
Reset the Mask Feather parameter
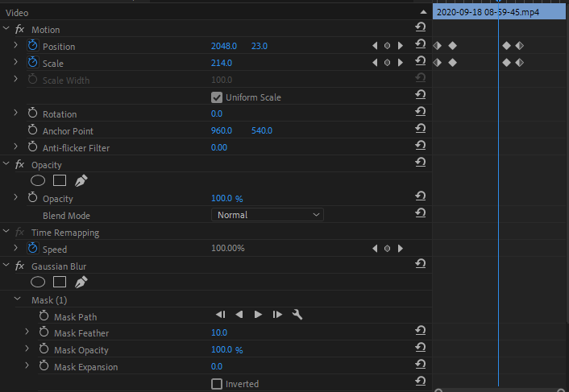pos(420,330)
